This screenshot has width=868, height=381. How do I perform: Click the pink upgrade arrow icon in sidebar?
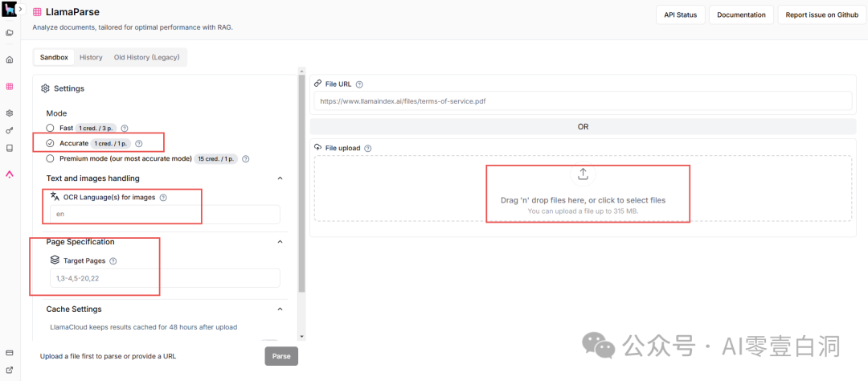tap(10, 174)
